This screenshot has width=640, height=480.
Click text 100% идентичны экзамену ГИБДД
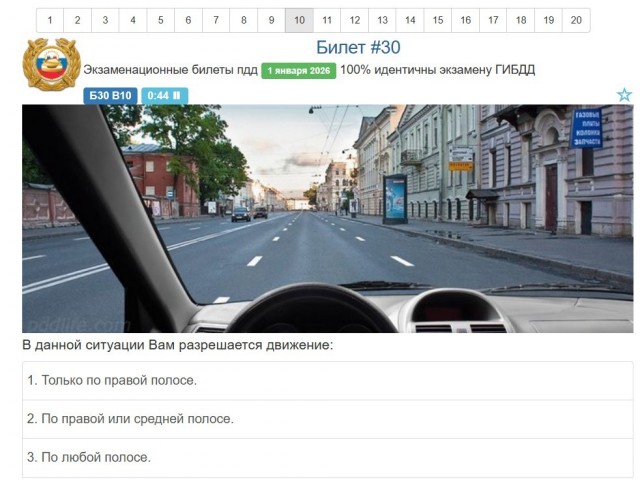tap(438, 70)
